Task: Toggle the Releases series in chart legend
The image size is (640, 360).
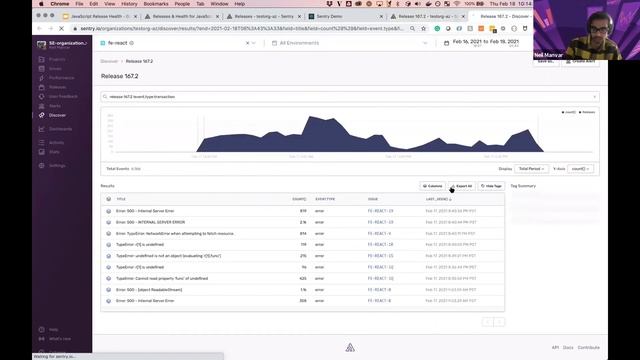Action: tap(587, 112)
